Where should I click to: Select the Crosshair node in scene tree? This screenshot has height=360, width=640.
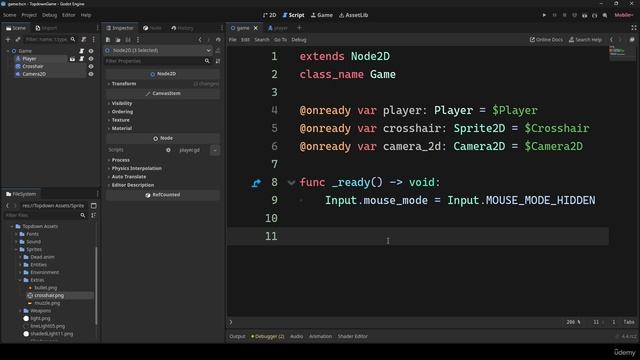33,67
